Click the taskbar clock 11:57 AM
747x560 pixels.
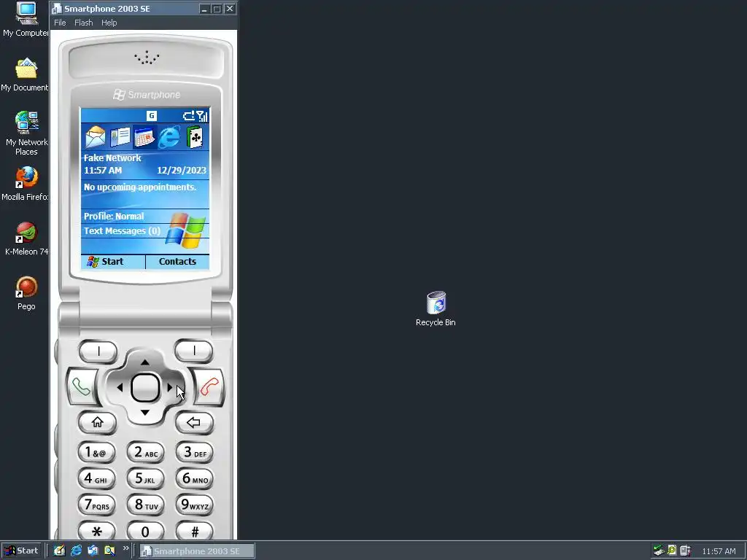(x=719, y=551)
